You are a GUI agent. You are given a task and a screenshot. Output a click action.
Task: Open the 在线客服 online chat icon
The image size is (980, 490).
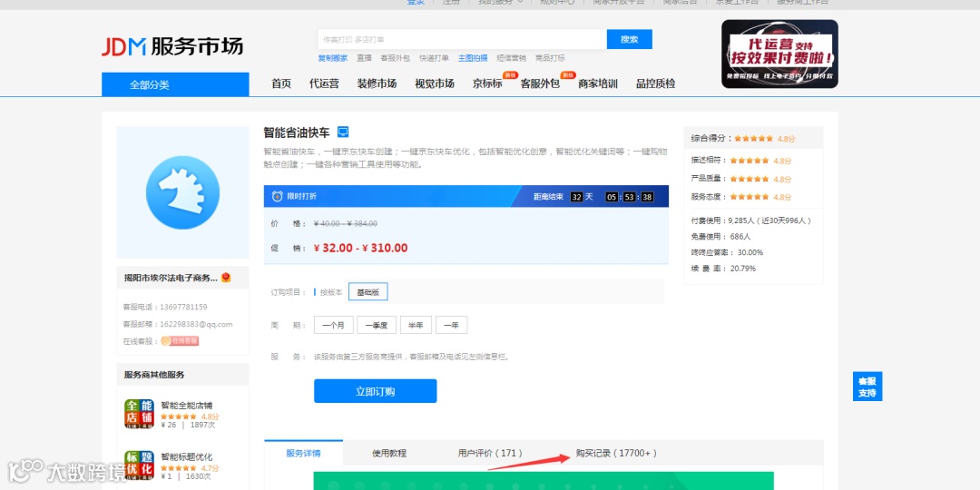tap(180, 340)
